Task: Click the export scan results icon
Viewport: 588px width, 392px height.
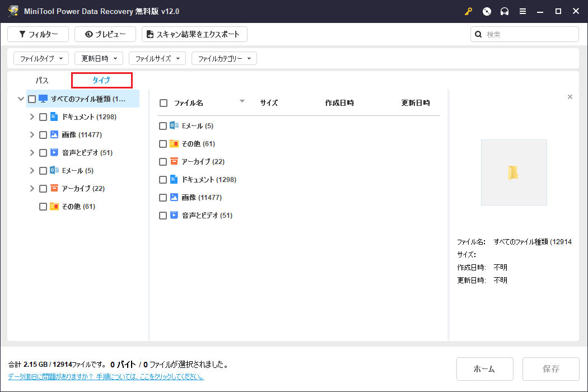Action: point(149,34)
